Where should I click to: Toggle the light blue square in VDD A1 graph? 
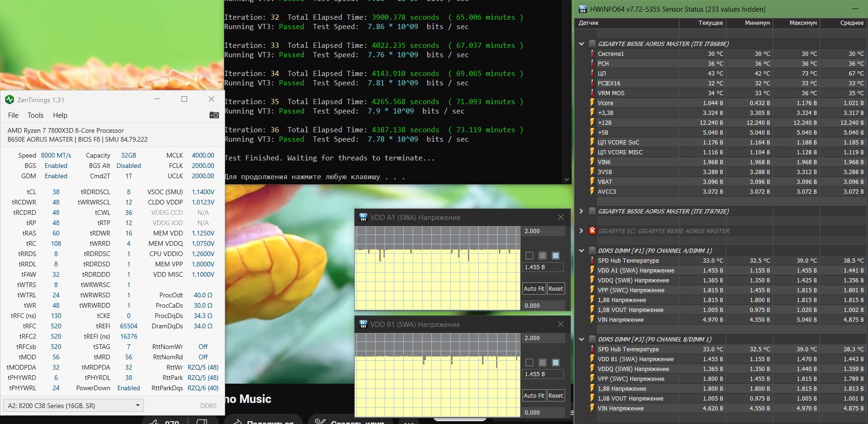pos(556,256)
